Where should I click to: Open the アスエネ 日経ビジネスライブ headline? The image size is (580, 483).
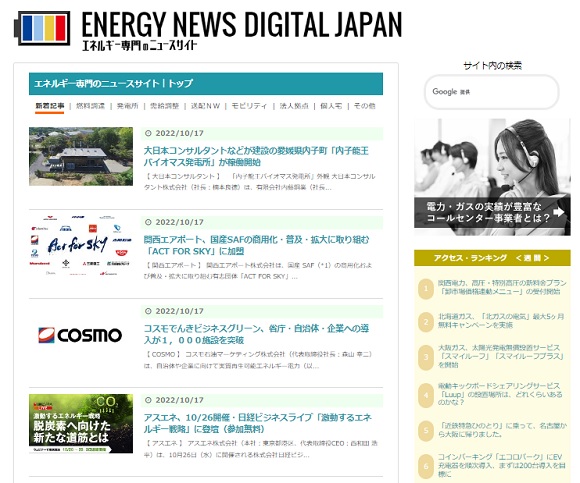tap(258, 423)
